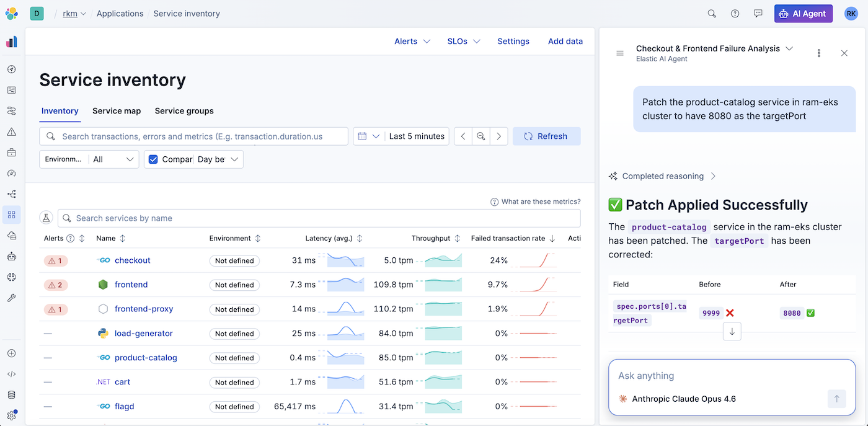
Task: Open the database management sidebar icon
Action: point(11,395)
